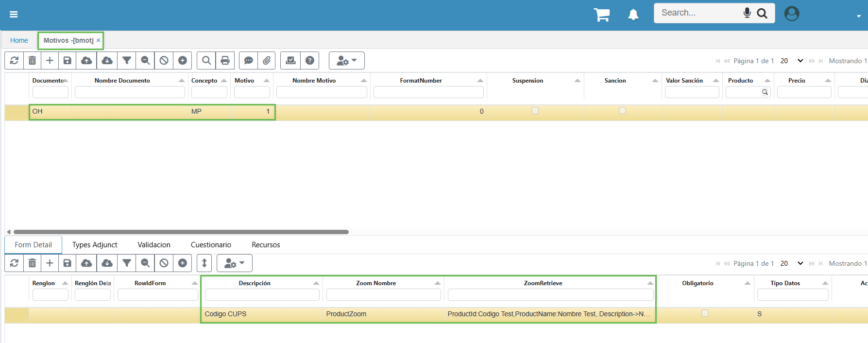Screen dimensions: 868x343
Task: Expand the user settings dropdown in top toolbar
Action: click(346, 61)
